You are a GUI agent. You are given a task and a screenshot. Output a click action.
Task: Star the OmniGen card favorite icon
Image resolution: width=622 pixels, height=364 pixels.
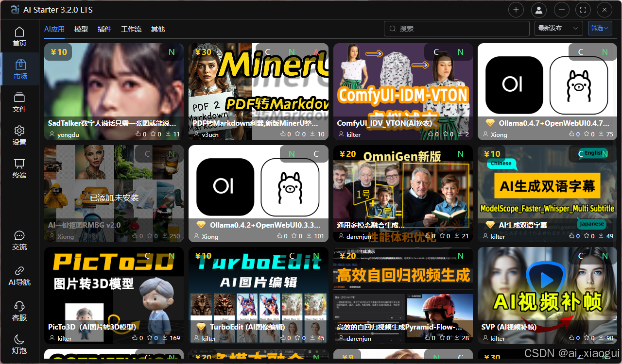click(442, 236)
